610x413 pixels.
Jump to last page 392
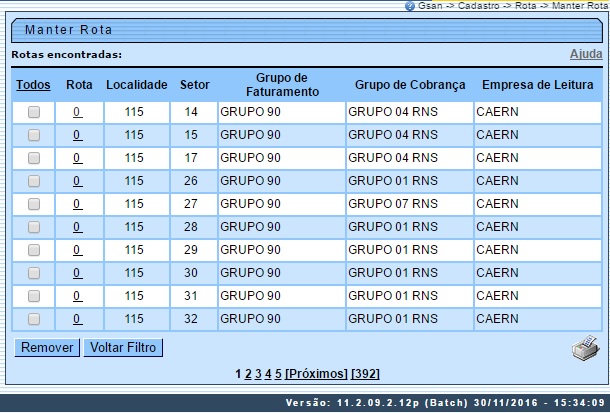[x=365, y=374]
